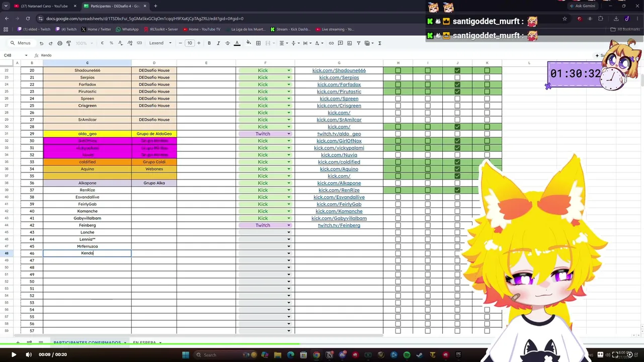
Task: Open the Twitch platform dropdown for Feinberg
Action: [289, 225]
